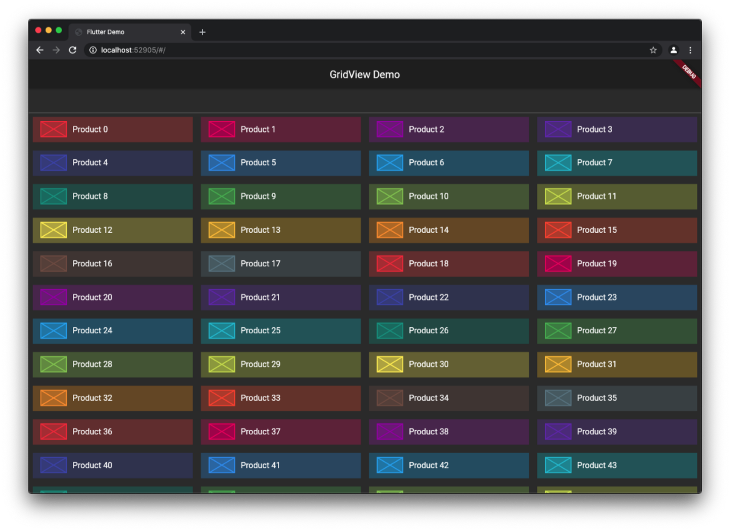Click the Product 20 placeholder image
The width and height of the screenshot is (730, 531).
53,297
